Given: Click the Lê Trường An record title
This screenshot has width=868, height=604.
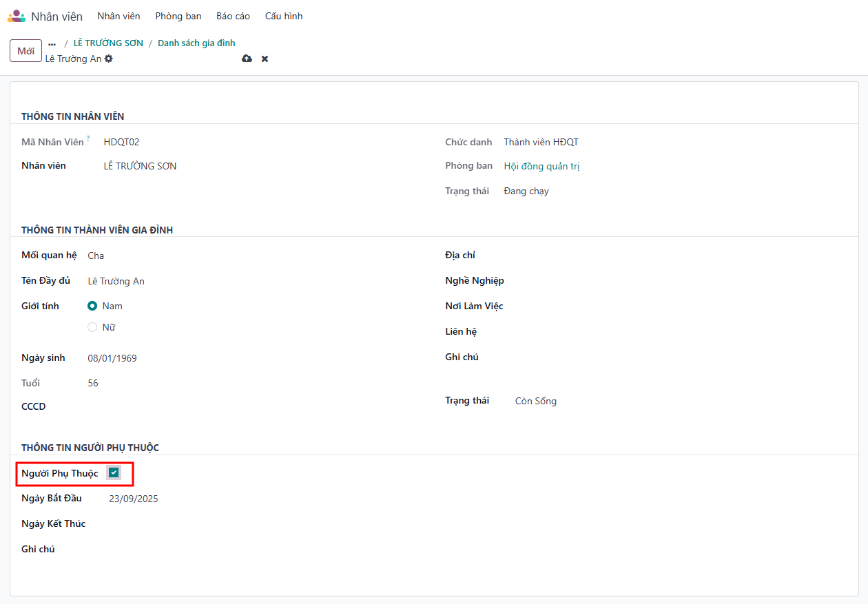Looking at the screenshot, I should (x=74, y=59).
